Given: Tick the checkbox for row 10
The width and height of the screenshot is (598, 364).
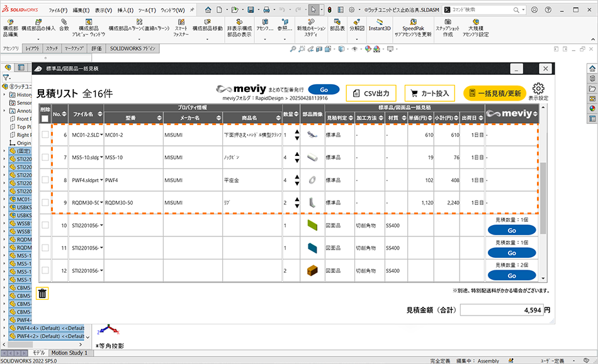Looking at the screenshot, I should (x=45, y=226).
